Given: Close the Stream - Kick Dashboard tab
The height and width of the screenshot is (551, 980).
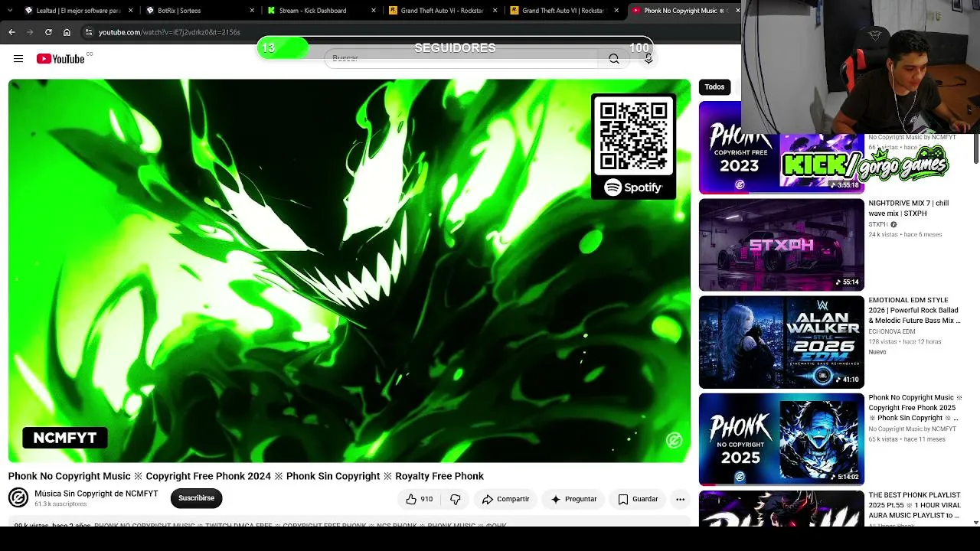Looking at the screenshot, I should (x=374, y=11).
